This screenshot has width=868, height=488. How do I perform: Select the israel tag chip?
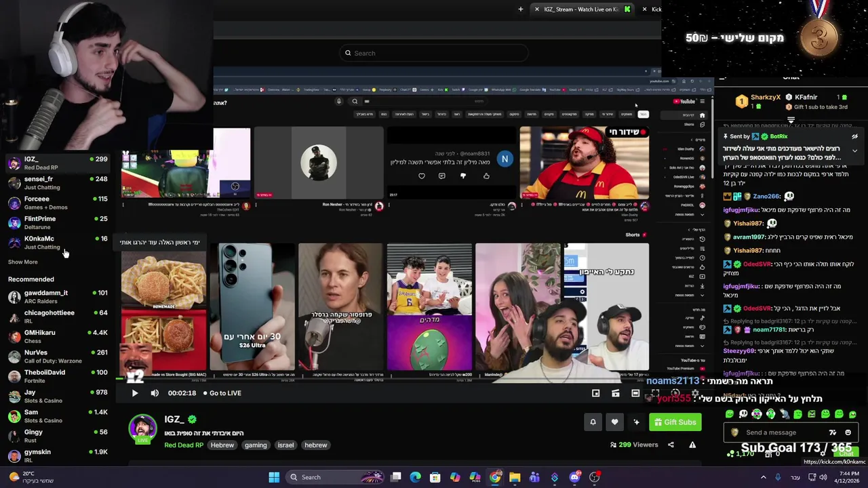285,445
